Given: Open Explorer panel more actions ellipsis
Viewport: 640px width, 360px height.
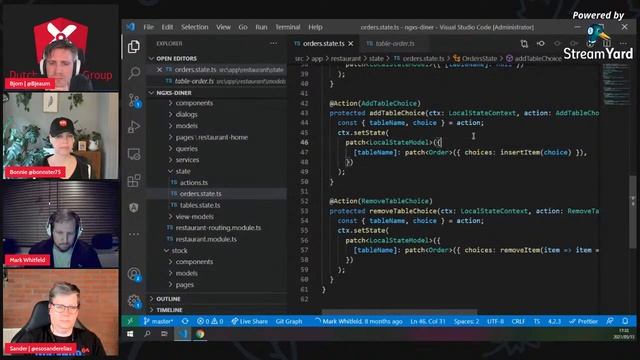Looking at the screenshot, I should point(273,43).
